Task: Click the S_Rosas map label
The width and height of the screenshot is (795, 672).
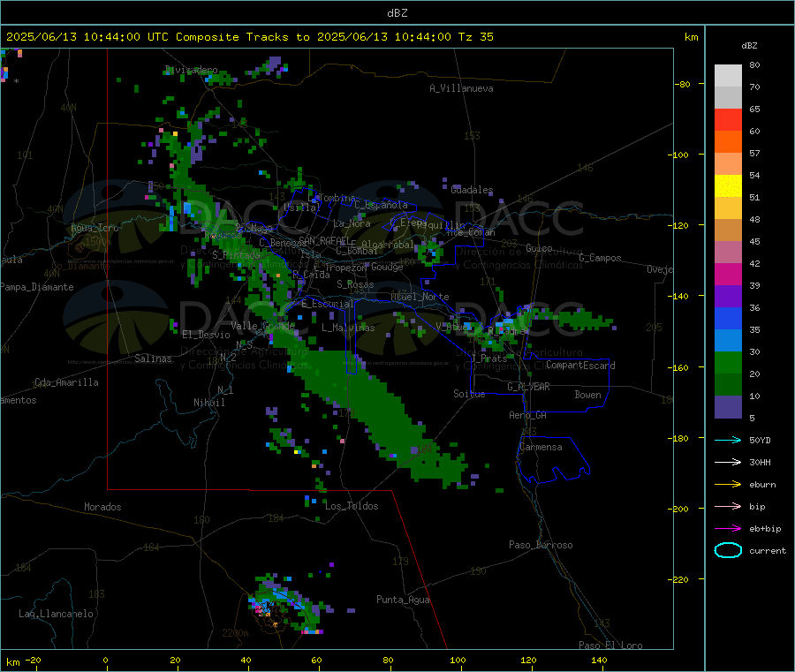Action: point(355,284)
